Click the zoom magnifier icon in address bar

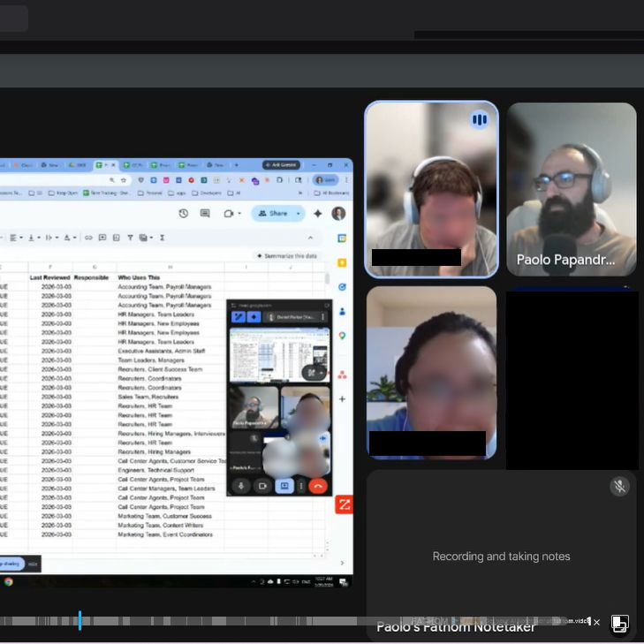[111, 180]
